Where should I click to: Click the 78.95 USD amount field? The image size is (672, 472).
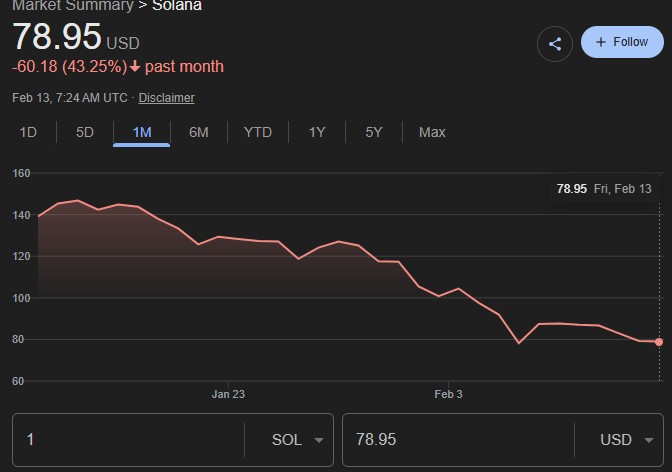pos(459,440)
